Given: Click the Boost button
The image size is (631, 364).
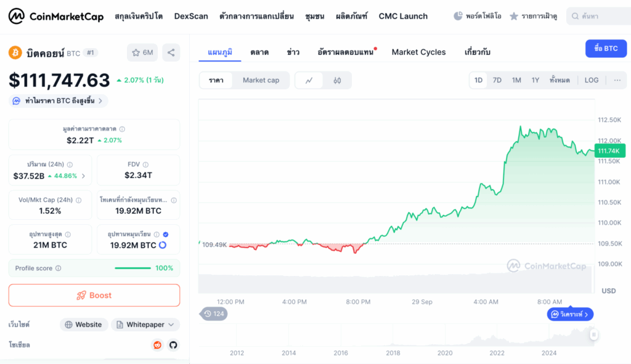Looking at the screenshot, I should pyautogui.click(x=94, y=296).
